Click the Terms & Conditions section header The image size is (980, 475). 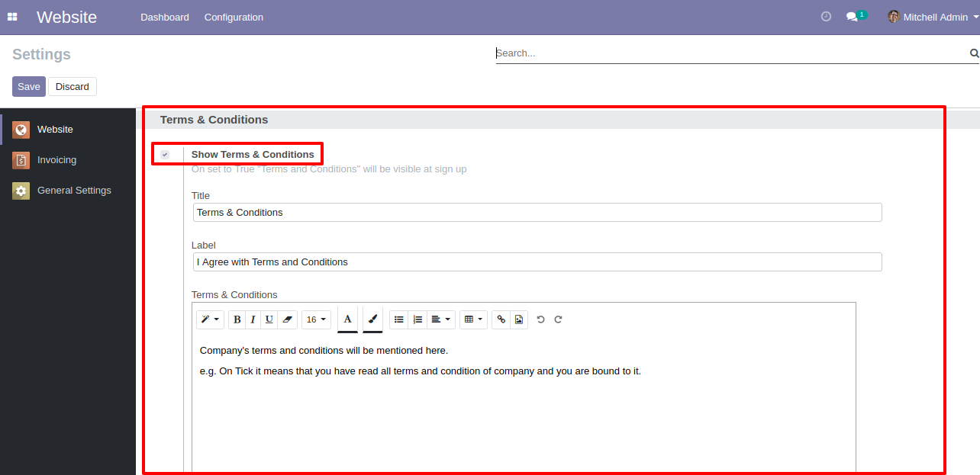(214, 120)
